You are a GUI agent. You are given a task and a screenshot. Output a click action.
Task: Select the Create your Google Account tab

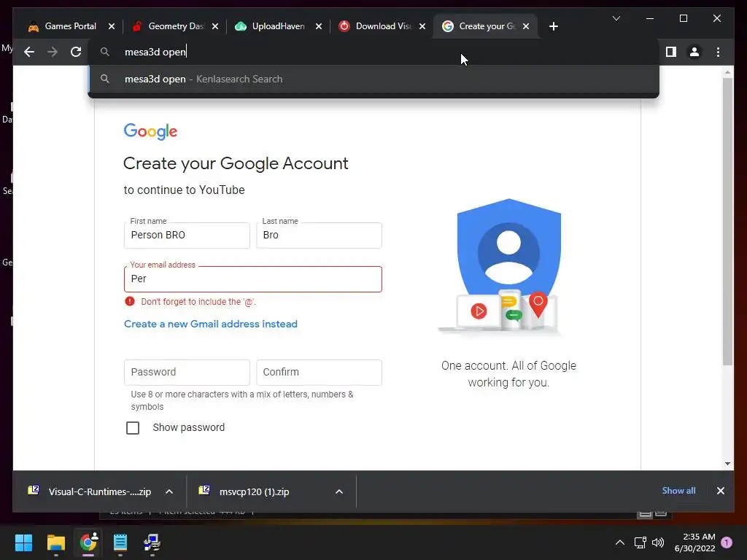(x=479, y=26)
